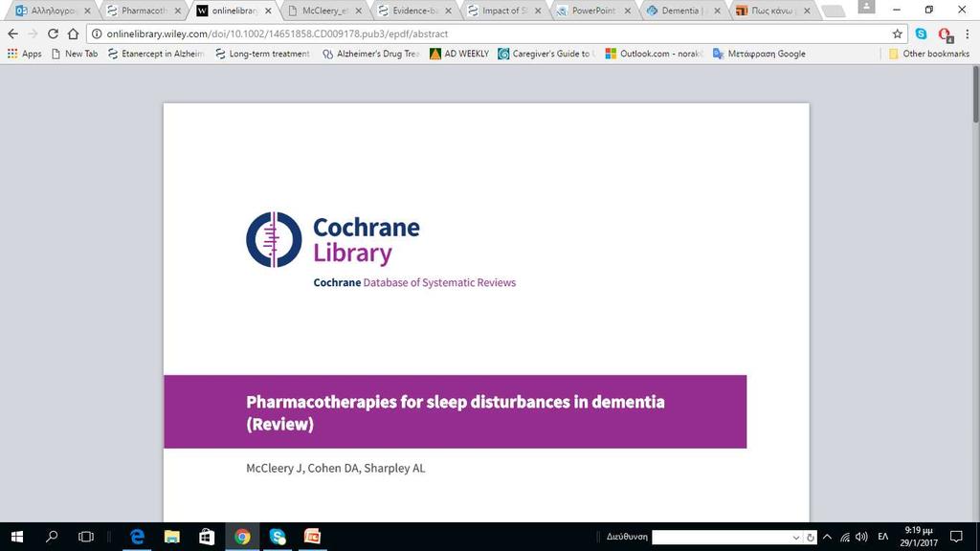Click Cochrane Database of Systematic Reviews text
The width and height of the screenshot is (980, 551).
point(414,282)
